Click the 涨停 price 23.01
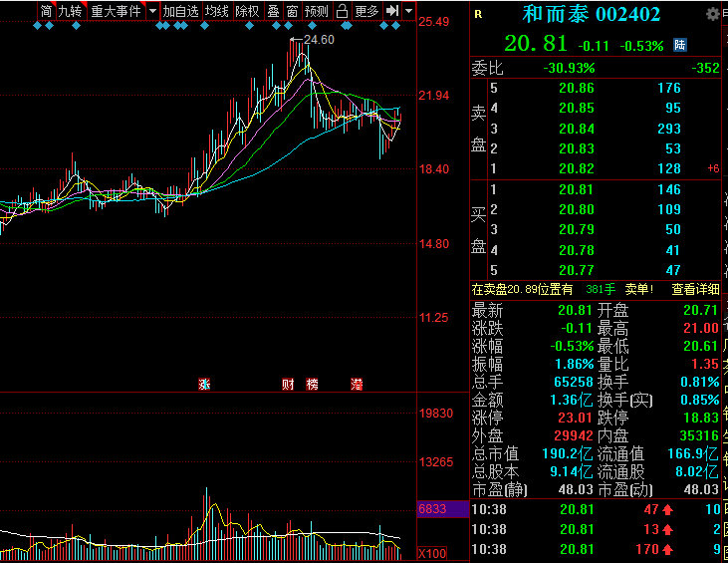 point(575,418)
